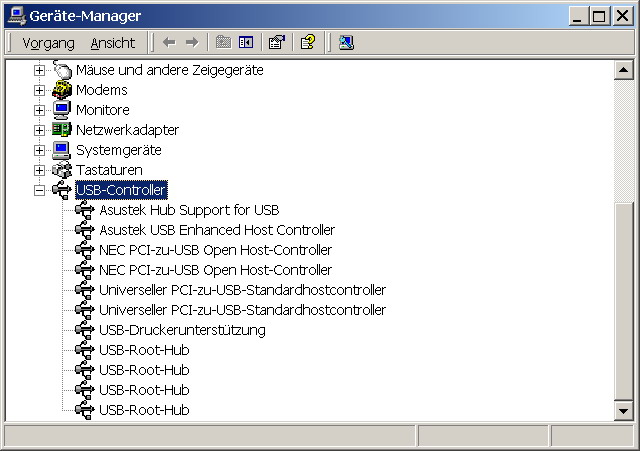Image resolution: width=640 pixels, height=451 pixels.
Task: Expand the Netzwerkadapter node
Action: pyautogui.click(x=39, y=130)
